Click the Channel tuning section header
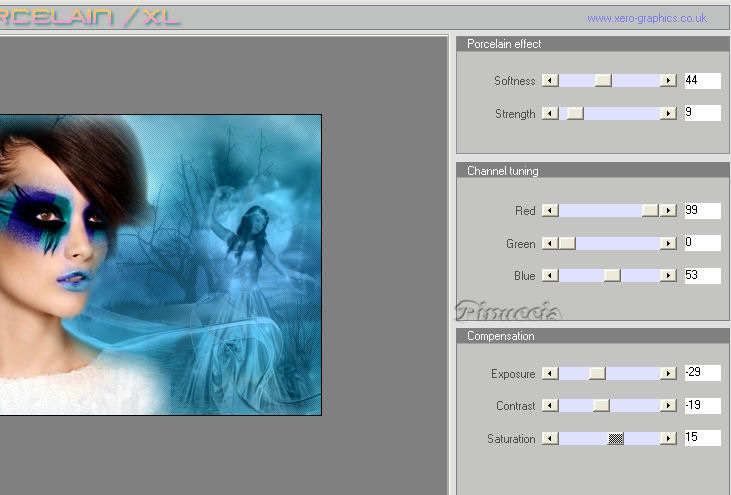The image size is (731, 495). pyautogui.click(x=593, y=171)
